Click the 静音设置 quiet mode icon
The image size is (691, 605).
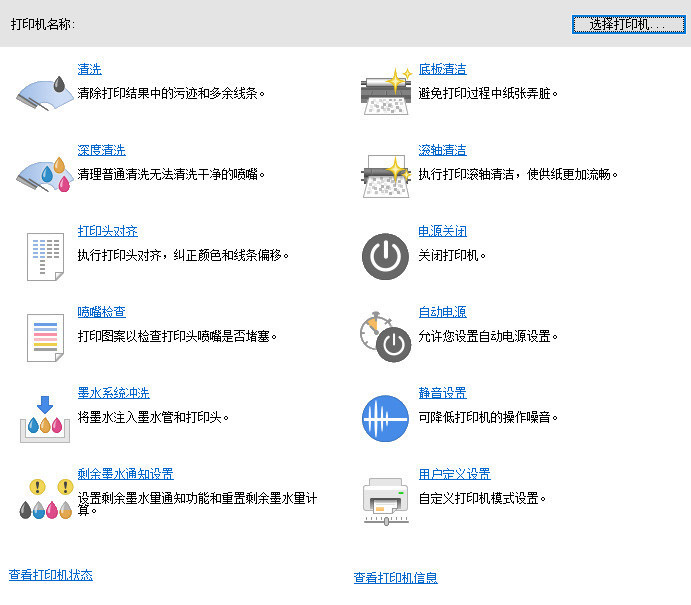pos(386,418)
